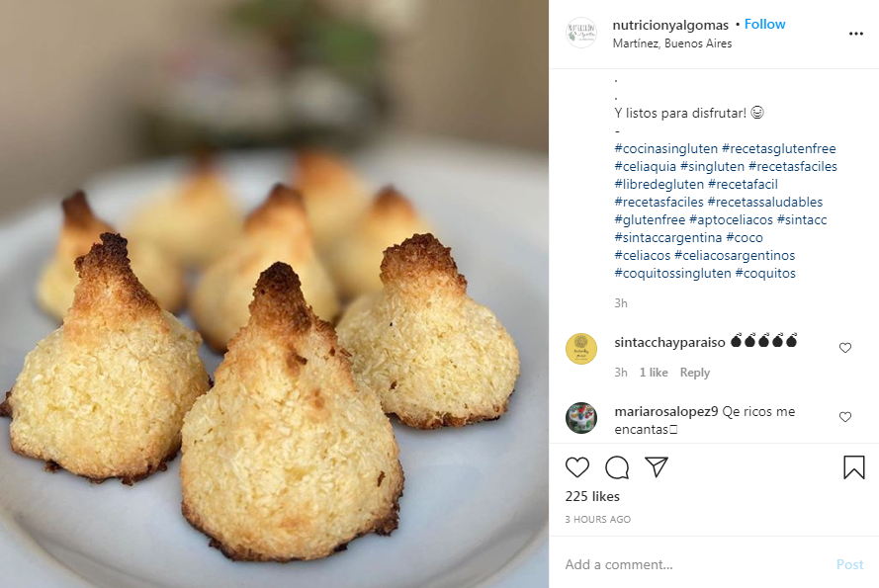Open the comment bubble icon
879x588 pixels.
(617, 467)
